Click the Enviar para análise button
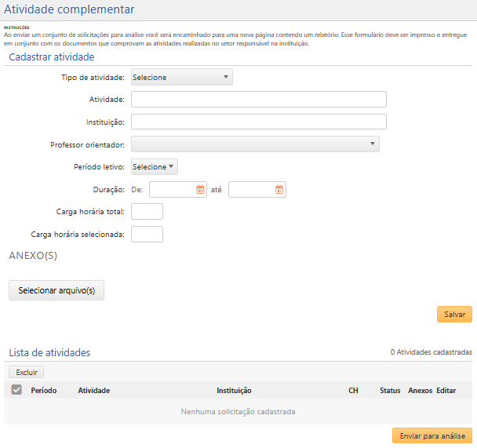The image size is (477, 448). click(432, 435)
